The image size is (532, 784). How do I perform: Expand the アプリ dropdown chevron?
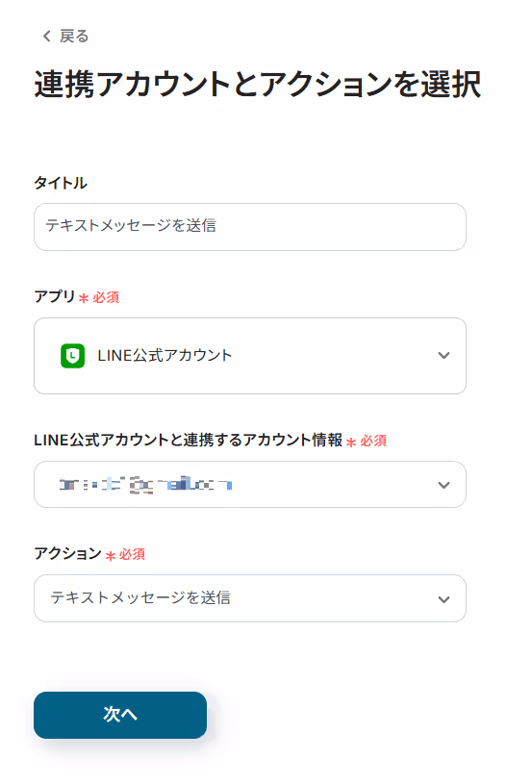(443, 356)
